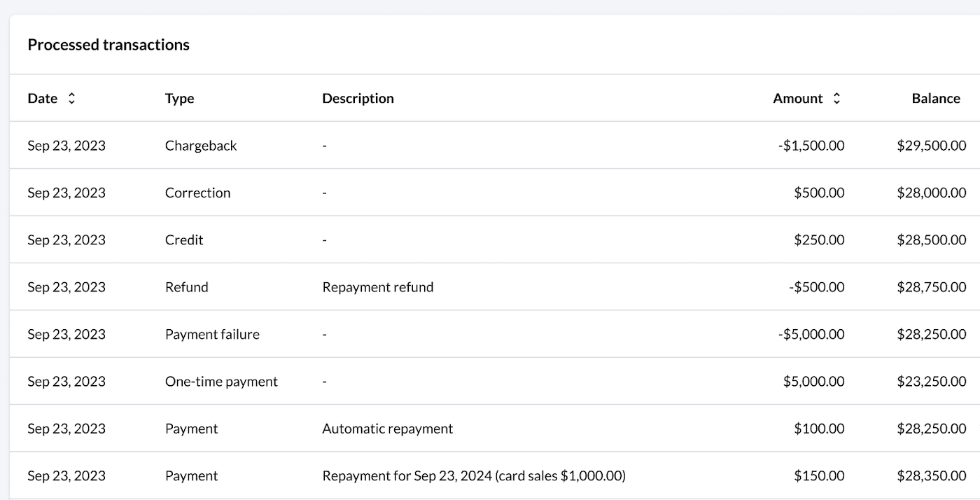
Task: Click the $100.00 automatic repayment amount
Action: coord(819,429)
